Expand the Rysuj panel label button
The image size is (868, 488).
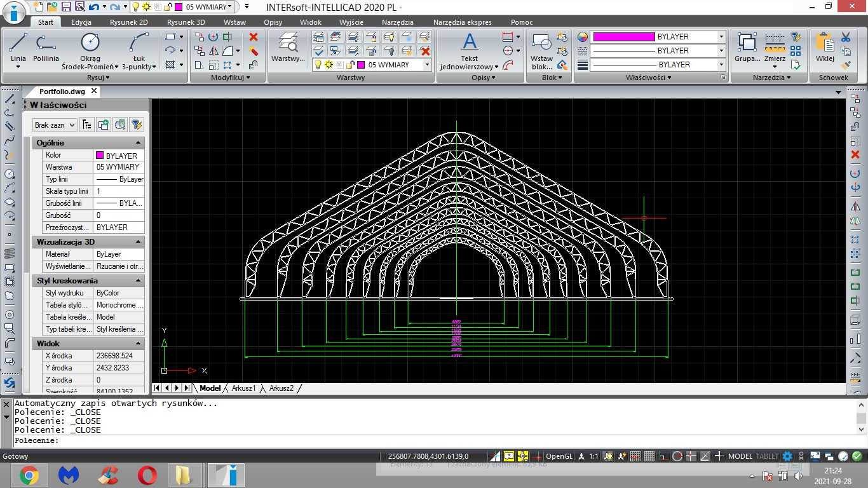(98, 78)
